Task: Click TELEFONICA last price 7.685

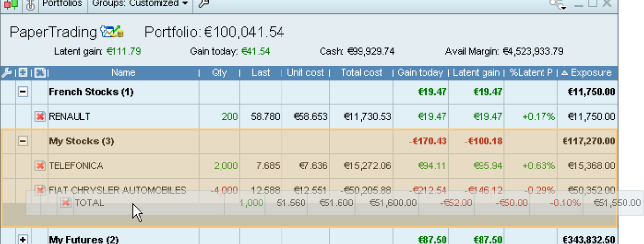Action: 268,166
